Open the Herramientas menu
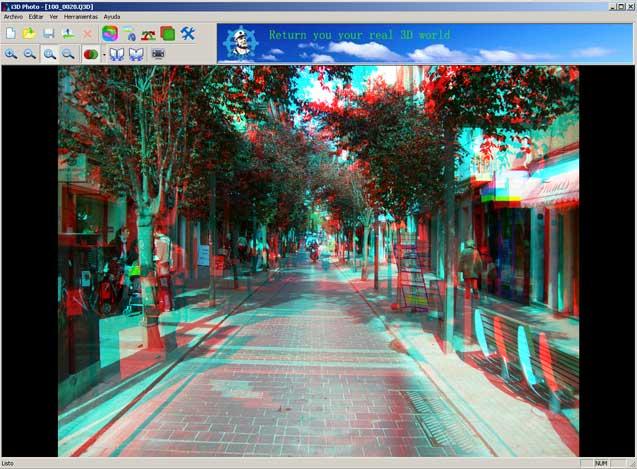Viewport: 637px width, 469px height. (x=81, y=17)
